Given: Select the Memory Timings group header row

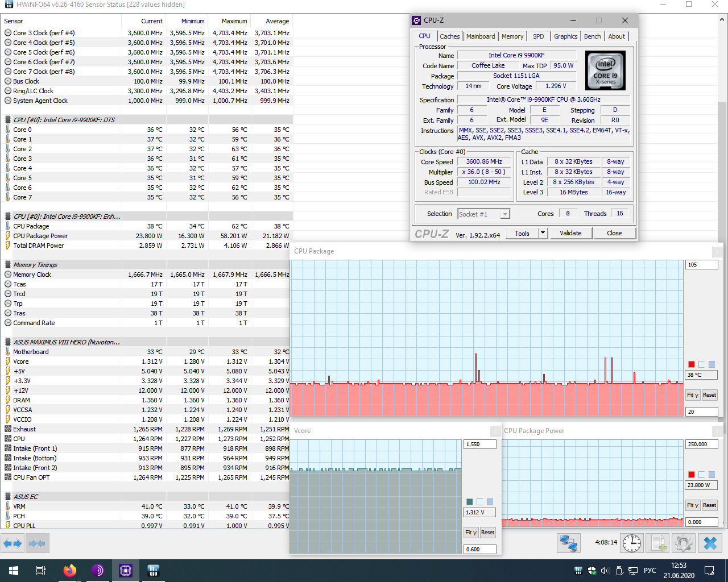Looking at the screenshot, I should [146, 265].
